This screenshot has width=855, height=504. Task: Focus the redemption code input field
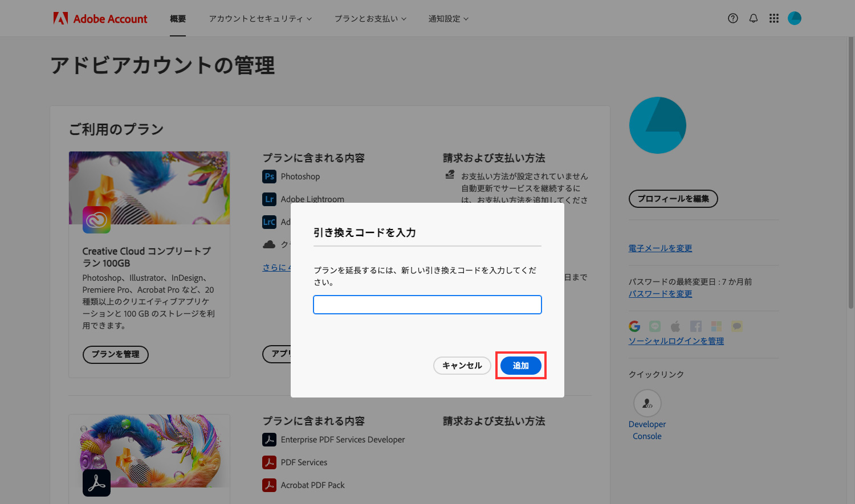pos(427,305)
